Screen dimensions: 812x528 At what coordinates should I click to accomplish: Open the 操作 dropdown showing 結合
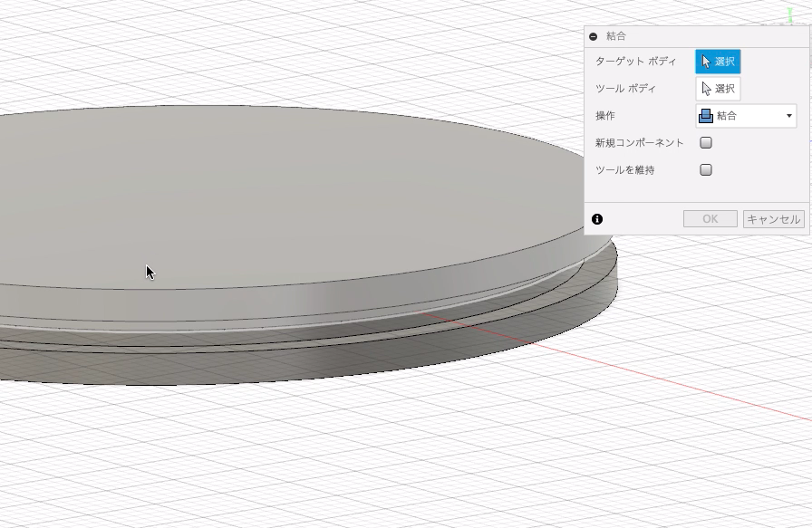pos(746,115)
